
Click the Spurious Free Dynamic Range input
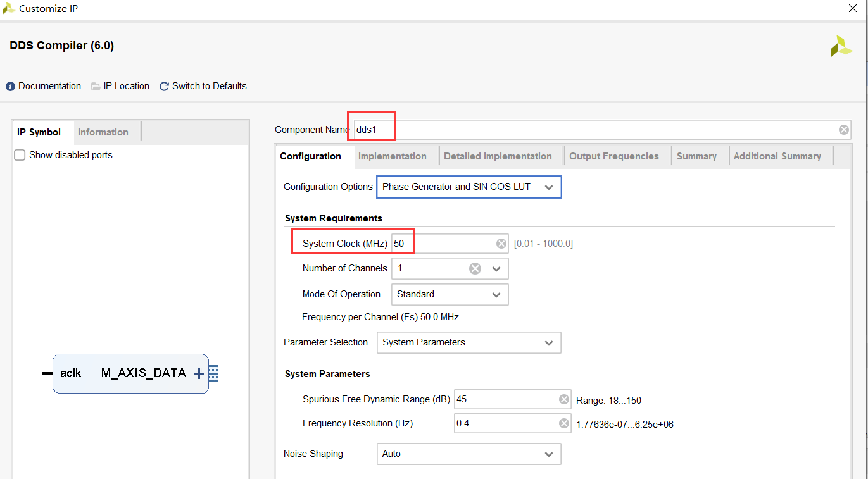pos(513,399)
